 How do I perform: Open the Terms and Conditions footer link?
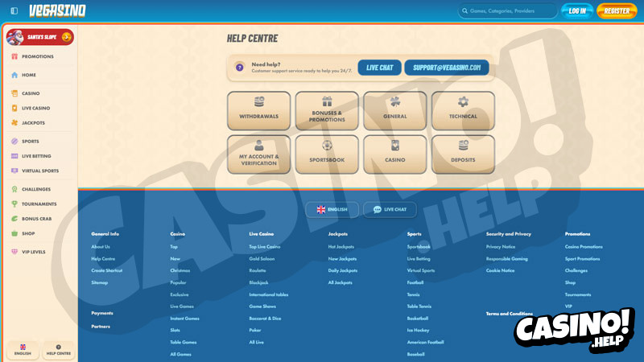pos(510,314)
